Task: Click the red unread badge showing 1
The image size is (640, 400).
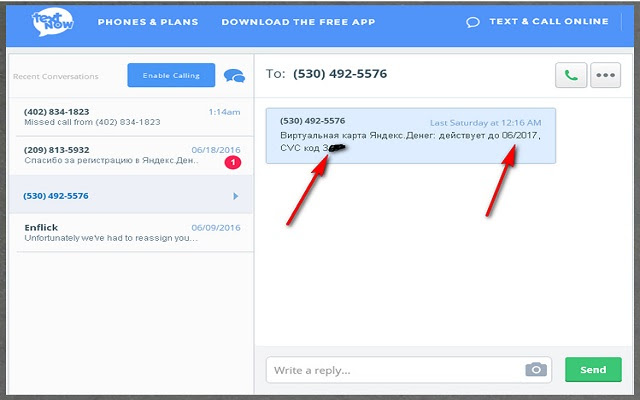Action: [x=233, y=162]
